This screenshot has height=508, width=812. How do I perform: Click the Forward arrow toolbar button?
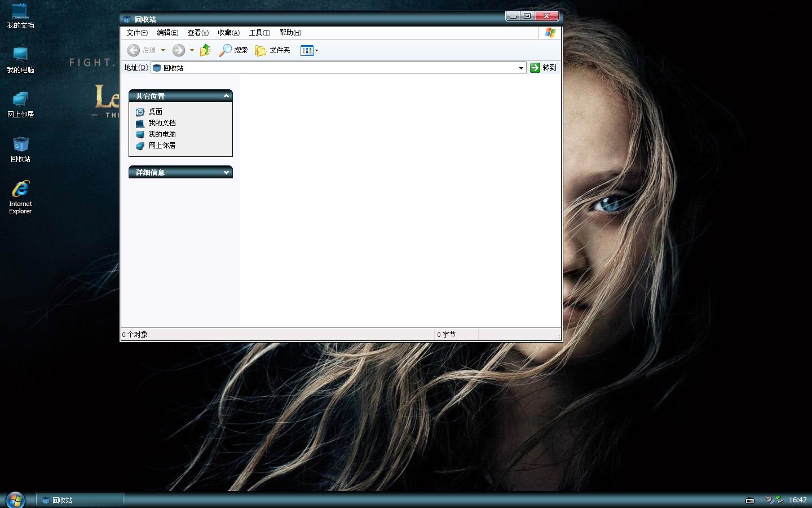coord(179,50)
